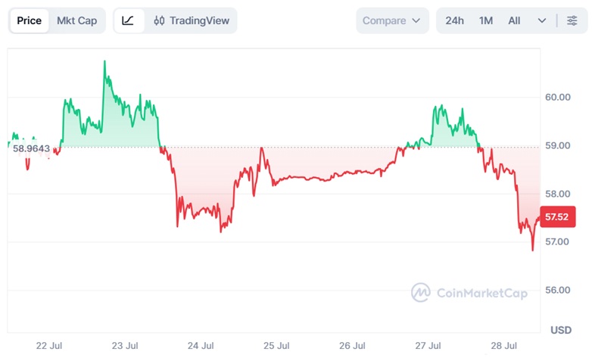The width and height of the screenshot is (592, 364).
Task: Click the 23 Jul date axis label
Action: [x=125, y=346]
